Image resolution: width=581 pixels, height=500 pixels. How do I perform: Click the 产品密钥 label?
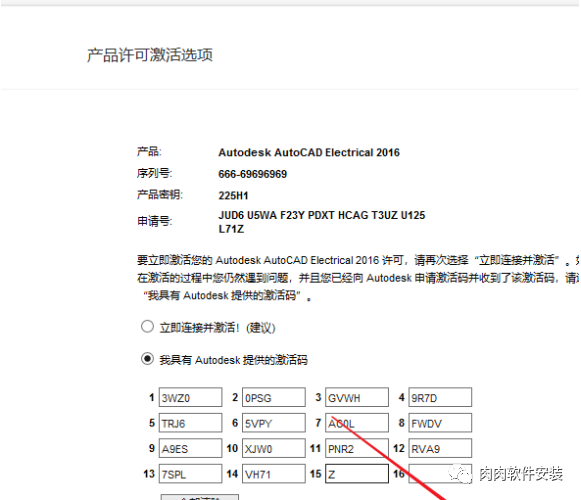(x=160, y=195)
